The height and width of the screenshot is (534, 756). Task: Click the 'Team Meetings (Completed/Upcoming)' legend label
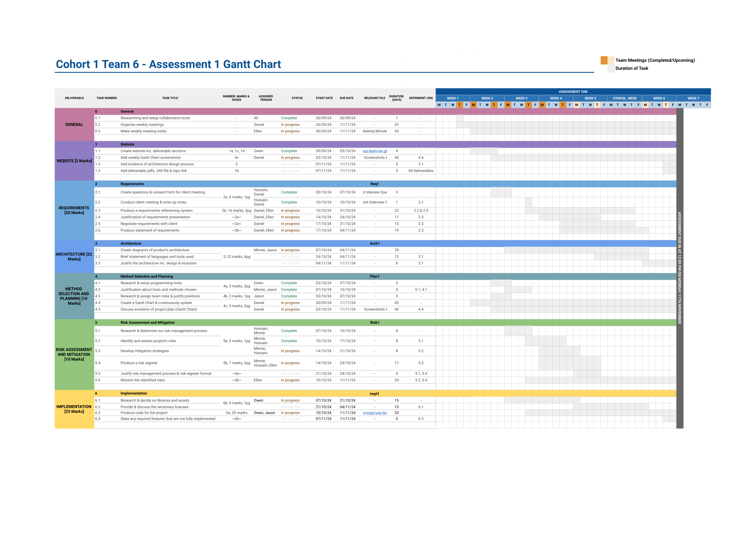coord(655,60)
